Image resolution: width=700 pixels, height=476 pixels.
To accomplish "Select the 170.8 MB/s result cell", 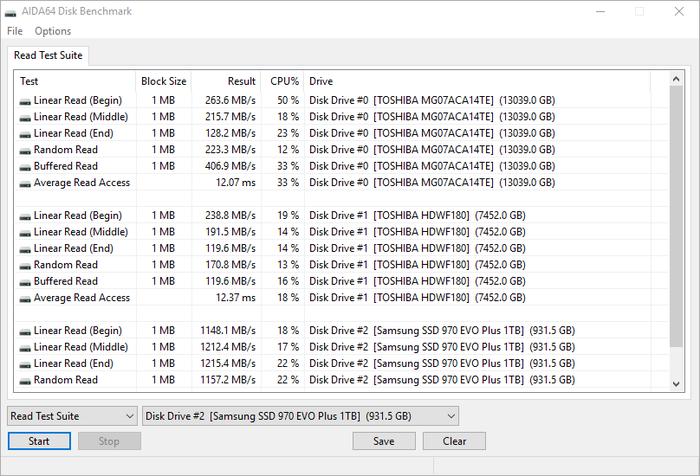I will coord(230,265).
